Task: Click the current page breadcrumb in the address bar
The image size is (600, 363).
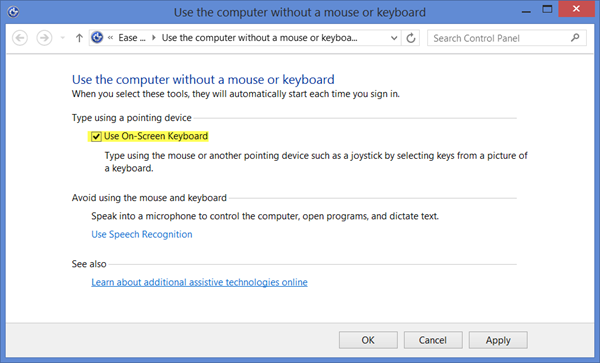Action: 259,37
